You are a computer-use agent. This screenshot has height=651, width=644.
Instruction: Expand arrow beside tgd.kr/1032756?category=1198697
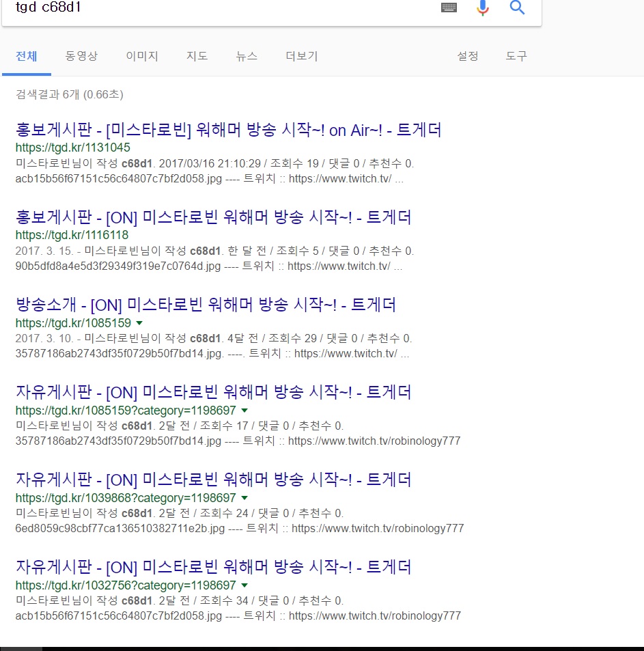(x=244, y=585)
